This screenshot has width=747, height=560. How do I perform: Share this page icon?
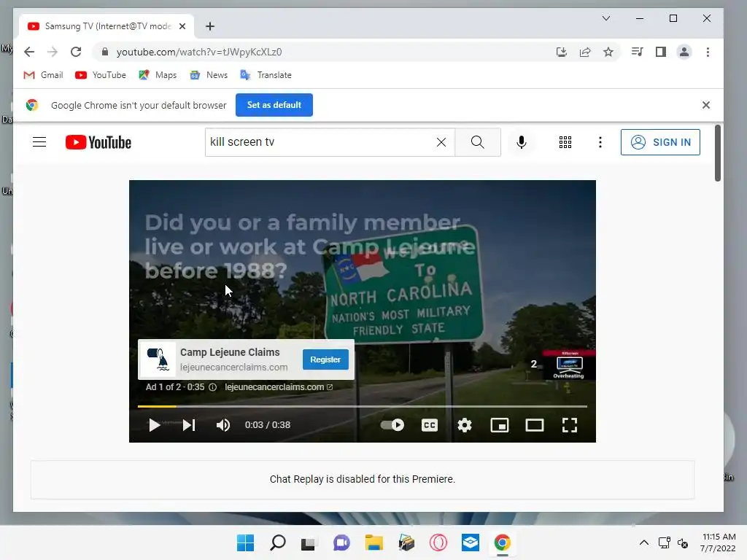coord(585,52)
